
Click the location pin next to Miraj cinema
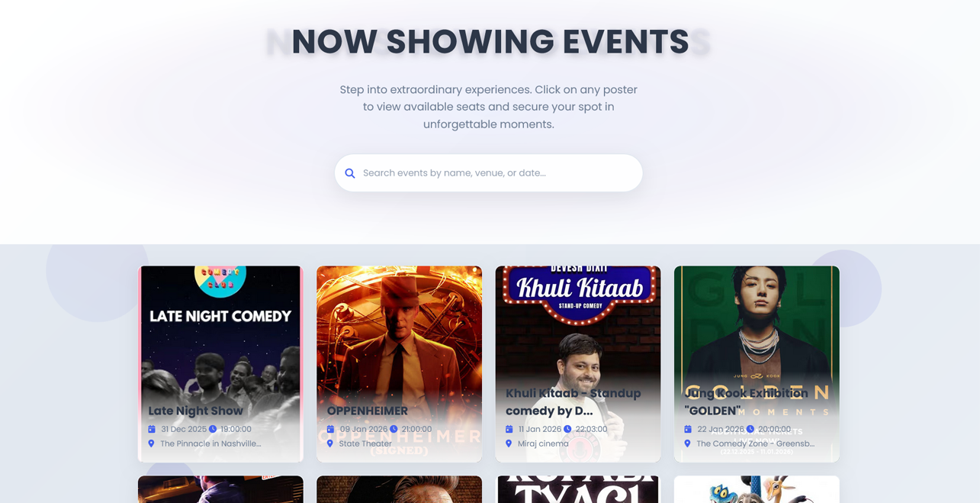point(508,443)
